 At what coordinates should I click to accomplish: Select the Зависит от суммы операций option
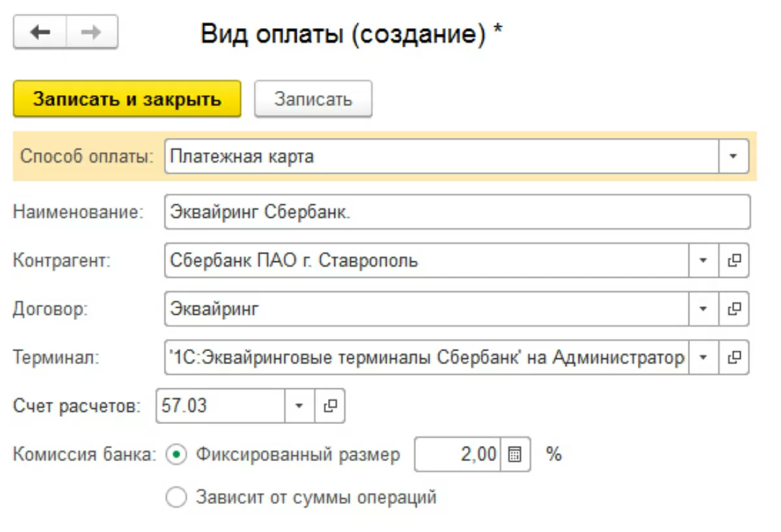point(176,498)
